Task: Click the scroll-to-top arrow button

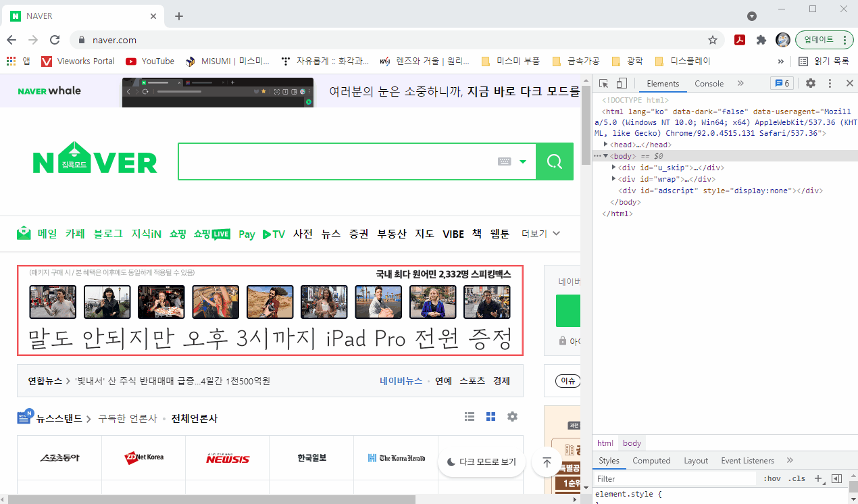Action: (x=547, y=462)
